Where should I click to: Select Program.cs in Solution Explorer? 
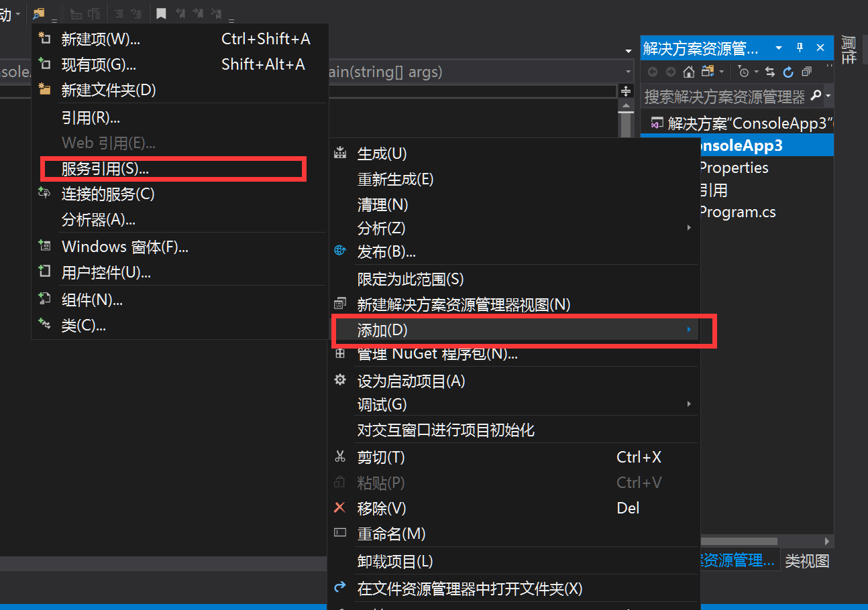(x=737, y=212)
